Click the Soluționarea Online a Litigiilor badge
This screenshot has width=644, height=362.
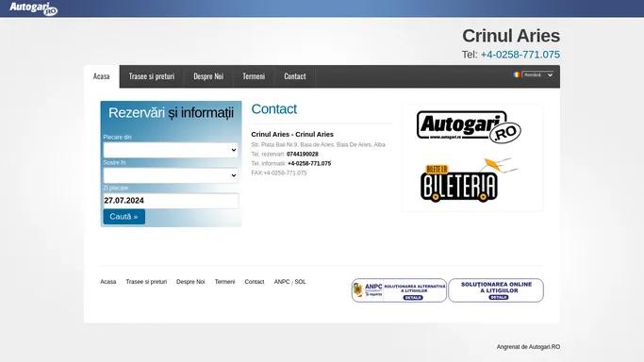496,290
